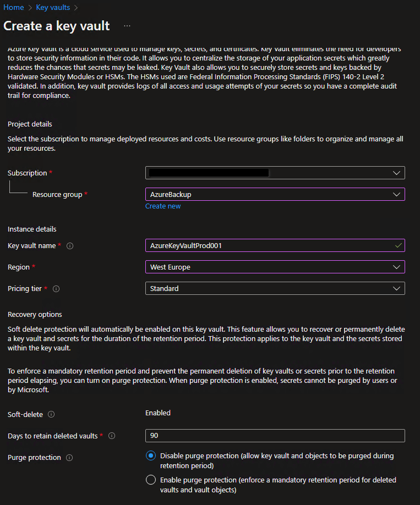Viewport: 420px width, 505px height.
Task: Open the Region dropdown showing West Europe
Action: tap(275, 267)
